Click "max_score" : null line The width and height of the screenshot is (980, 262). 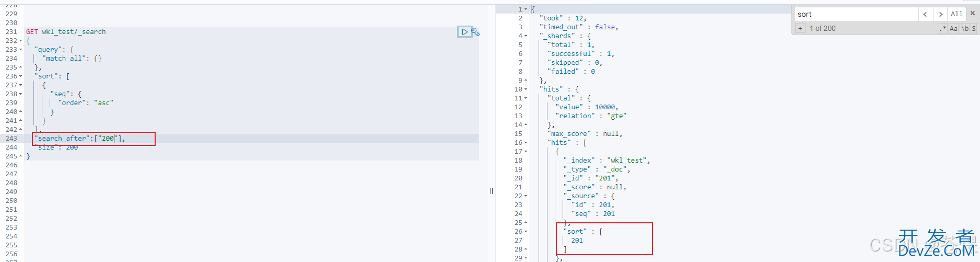coord(585,134)
